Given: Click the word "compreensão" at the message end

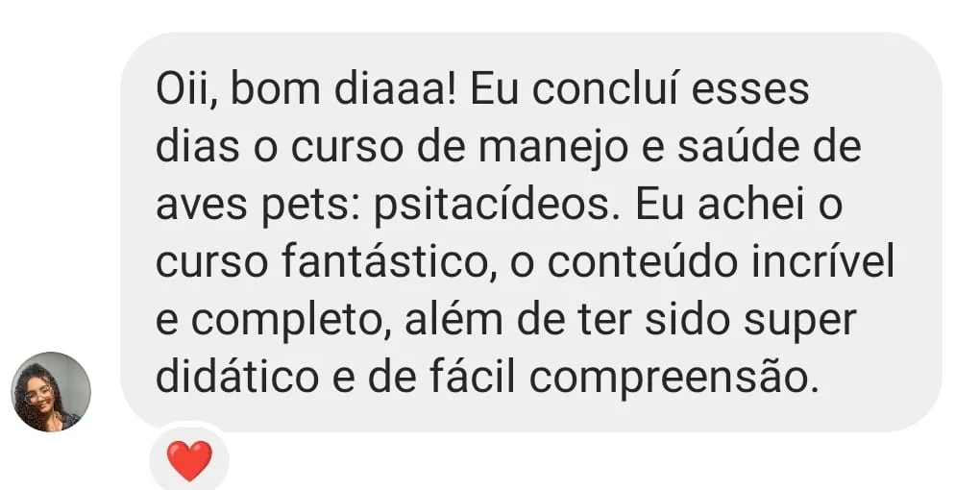Looking at the screenshot, I should (x=674, y=380).
